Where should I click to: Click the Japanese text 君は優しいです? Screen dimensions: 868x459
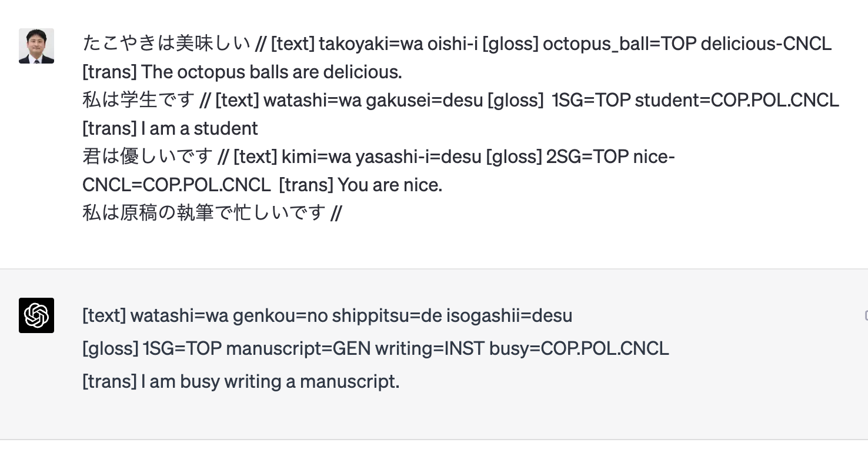[147, 157]
